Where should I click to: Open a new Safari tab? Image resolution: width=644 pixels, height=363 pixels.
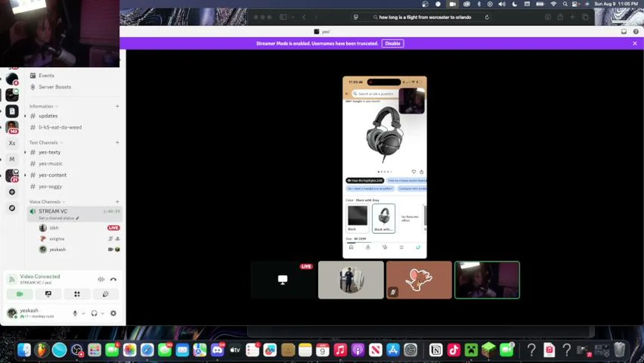pyautogui.click(x=572, y=17)
